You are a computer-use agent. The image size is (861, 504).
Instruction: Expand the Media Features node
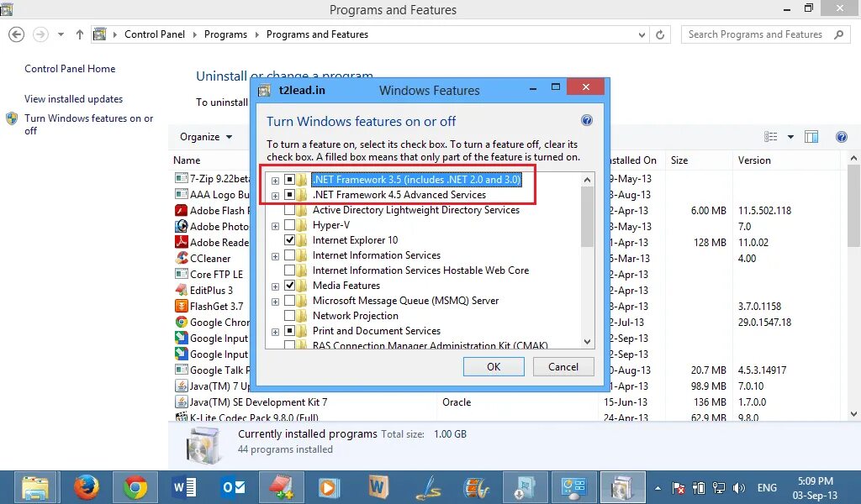tap(275, 286)
